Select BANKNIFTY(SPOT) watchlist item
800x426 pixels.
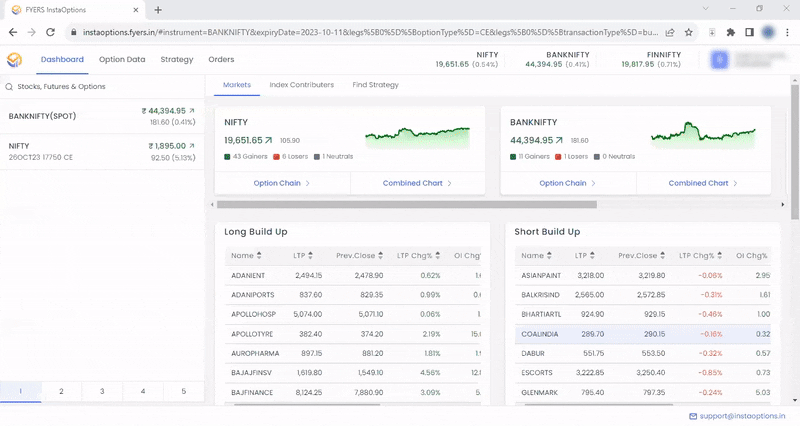(x=102, y=116)
